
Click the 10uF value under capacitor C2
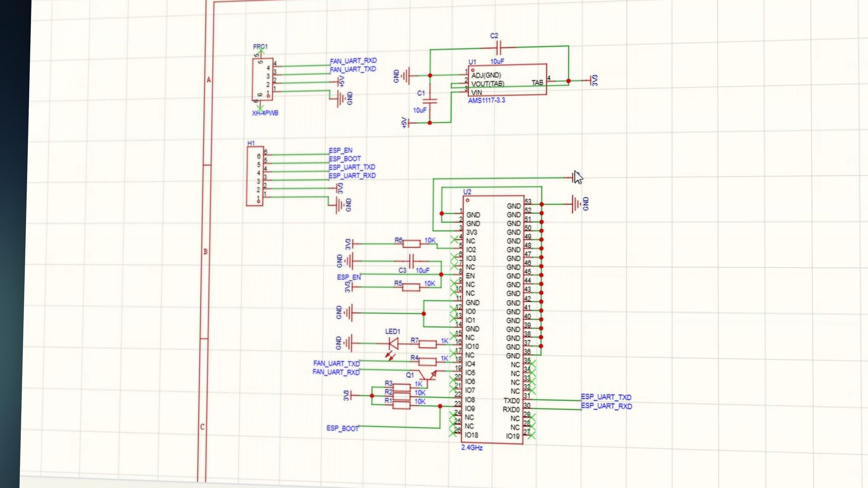(x=497, y=61)
